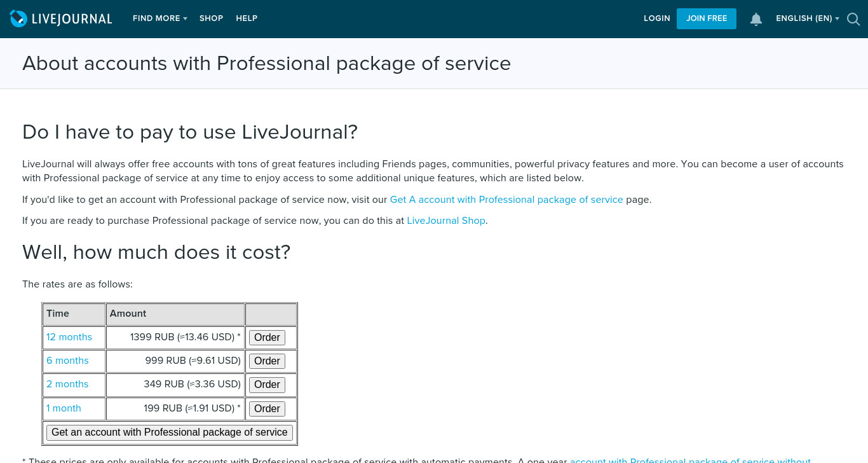Click 'The rates are as follows:' text

tap(78, 284)
